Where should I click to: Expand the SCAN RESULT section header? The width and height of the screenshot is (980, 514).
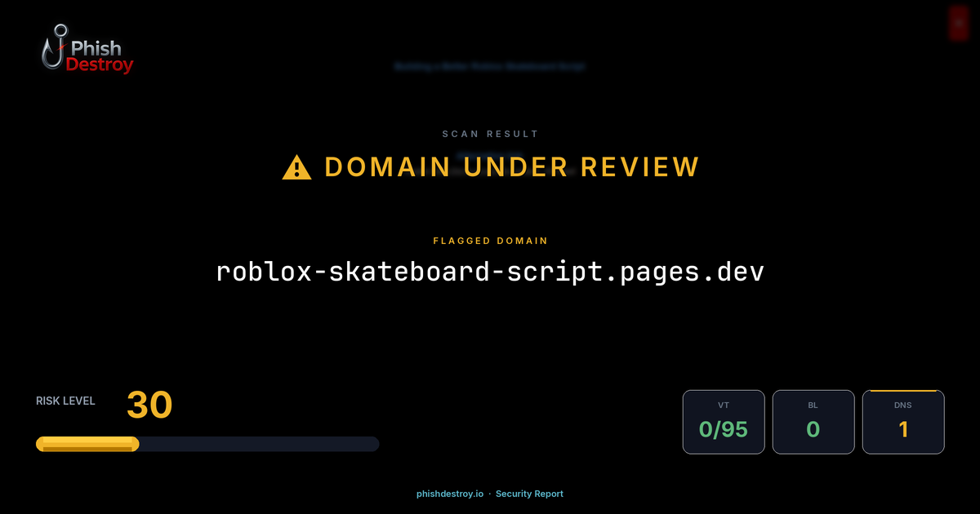490,133
